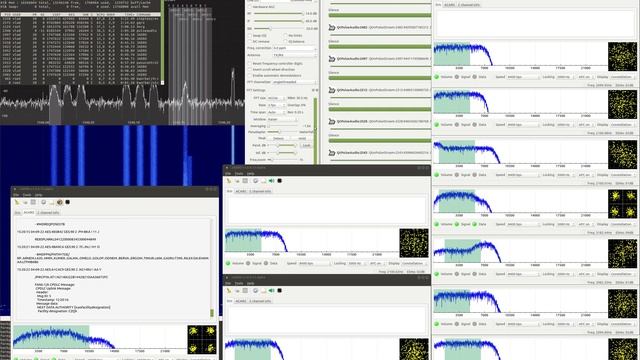Click the QtPulseAudio:2482 stream icon in the volume control

(x=332, y=27)
